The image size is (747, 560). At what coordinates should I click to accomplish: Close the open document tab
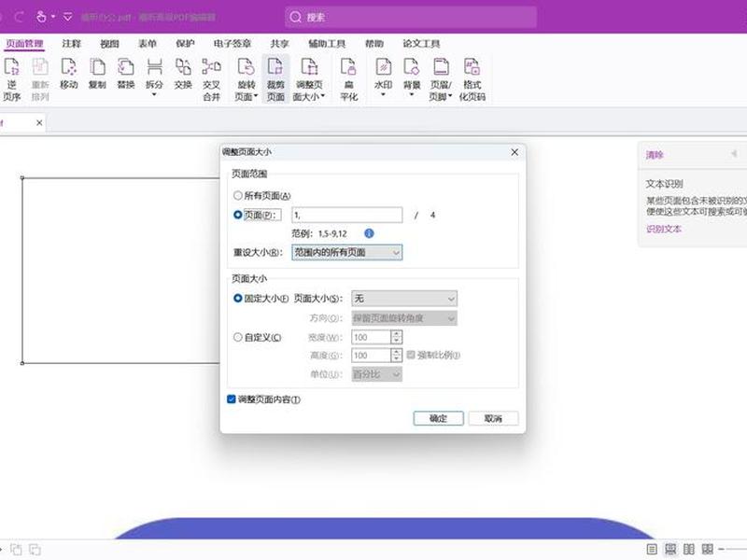(x=39, y=122)
